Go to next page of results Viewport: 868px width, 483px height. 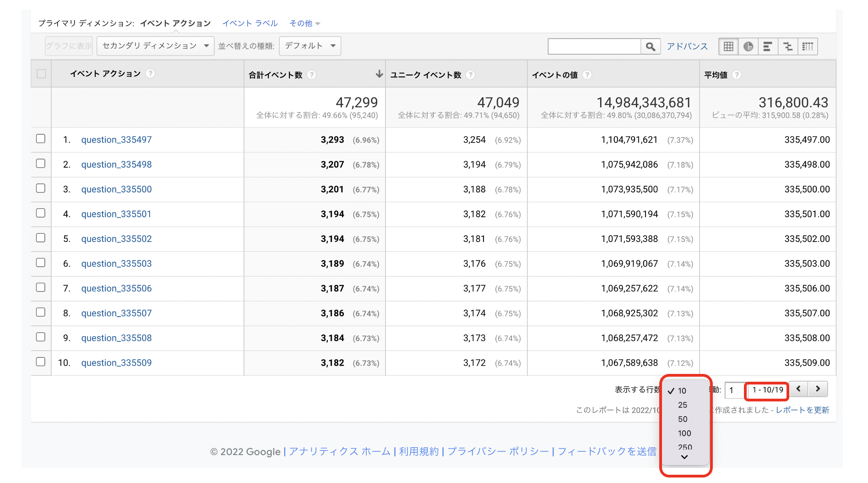tap(818, 389)
